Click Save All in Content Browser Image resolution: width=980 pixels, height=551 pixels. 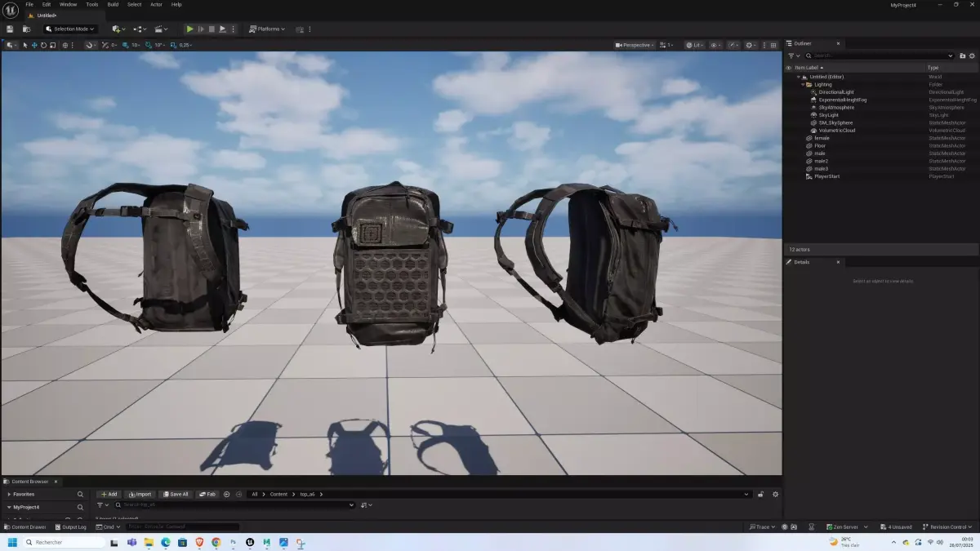(x=175, y=494)
